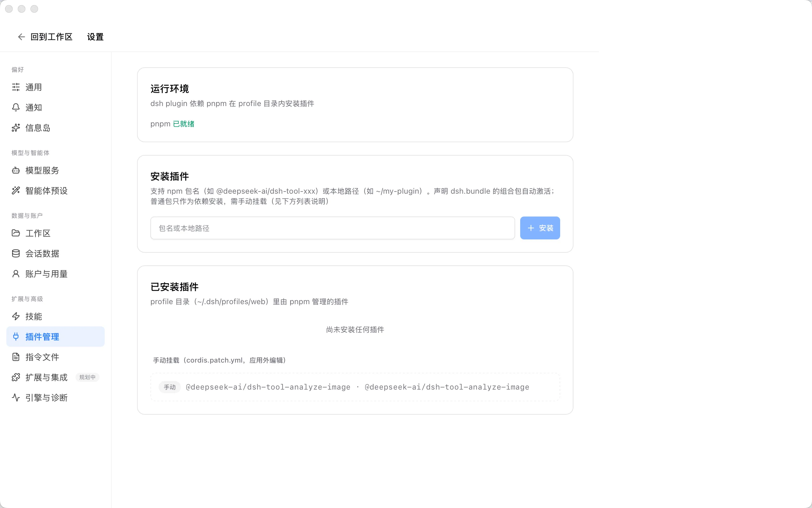The height and width of the screenshot is (508, 812).
Task: Click the 账户与用量 person icon
Action: pyautogui.click(x=16, y=274)
